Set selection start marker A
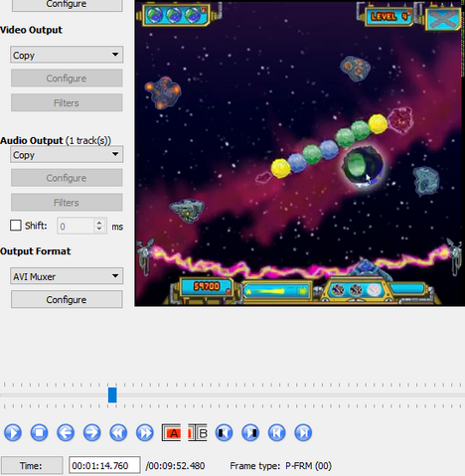The image size is (465, 476). pos(171,432)
